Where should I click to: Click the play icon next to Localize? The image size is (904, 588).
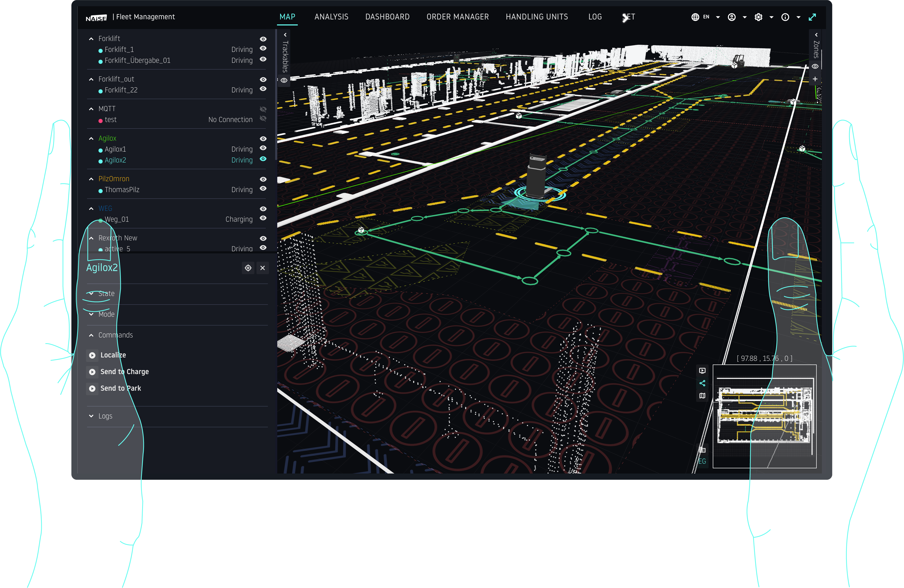click(x=92, y=355)
